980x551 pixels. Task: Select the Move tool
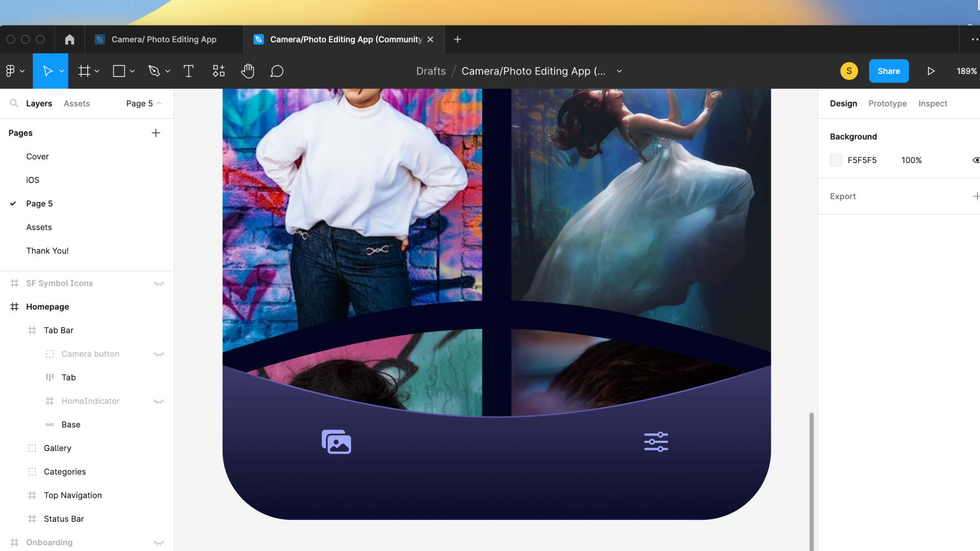(x=47, y=71)
